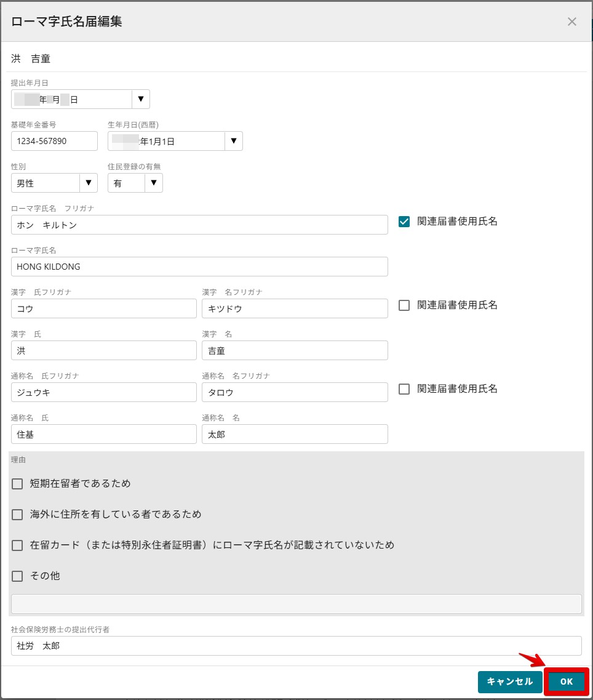The width and height of the screenshot is (593, 700).
Task: Check 海外に住所を有している者であるため reason
Action: [17, 515]
